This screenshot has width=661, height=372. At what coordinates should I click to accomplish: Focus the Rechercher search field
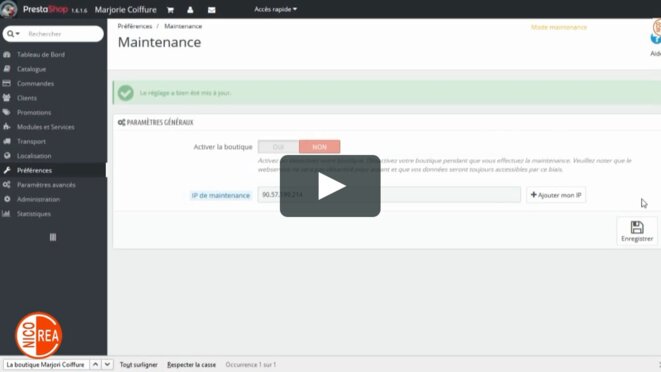point(63,34)
